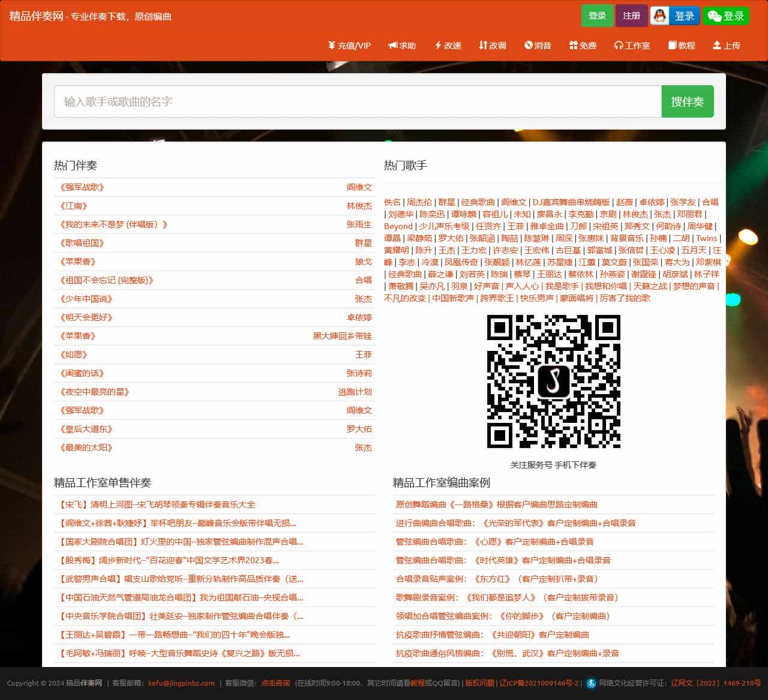Click the headphones icon beside 工作室
The width and height of the screenshot is (768, 700).
619,46
